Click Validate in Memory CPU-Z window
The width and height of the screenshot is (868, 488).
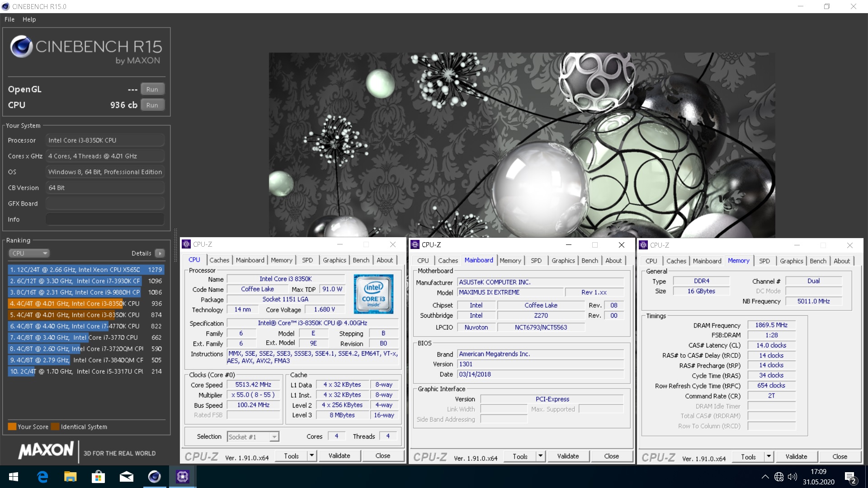pos(796,457)
